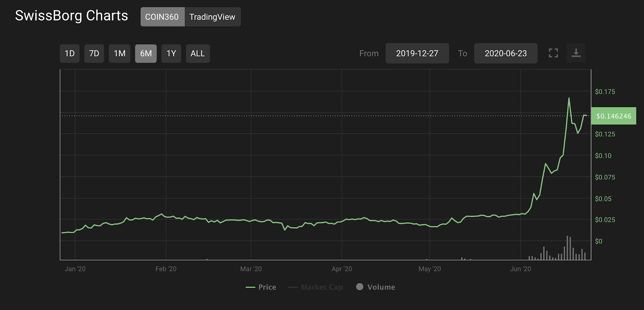The image size is (644, 310).
Task: Click the May '20 axis label
Action: pyautogui.click(x=429, y=269)
